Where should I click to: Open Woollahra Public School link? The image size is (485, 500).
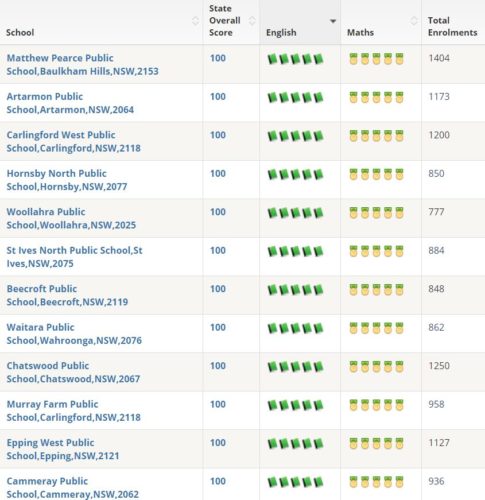[71, 218]
